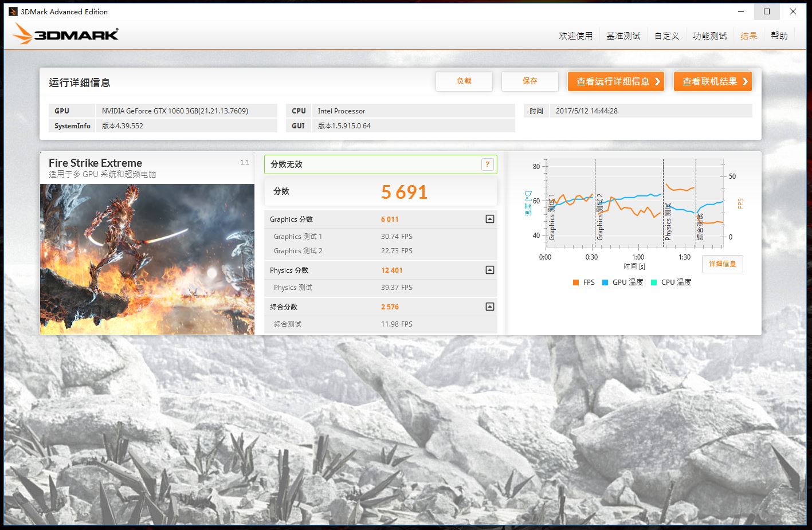Select the highlighted 结果 tab
The image size is (812, 530).
tap(748, 35)
